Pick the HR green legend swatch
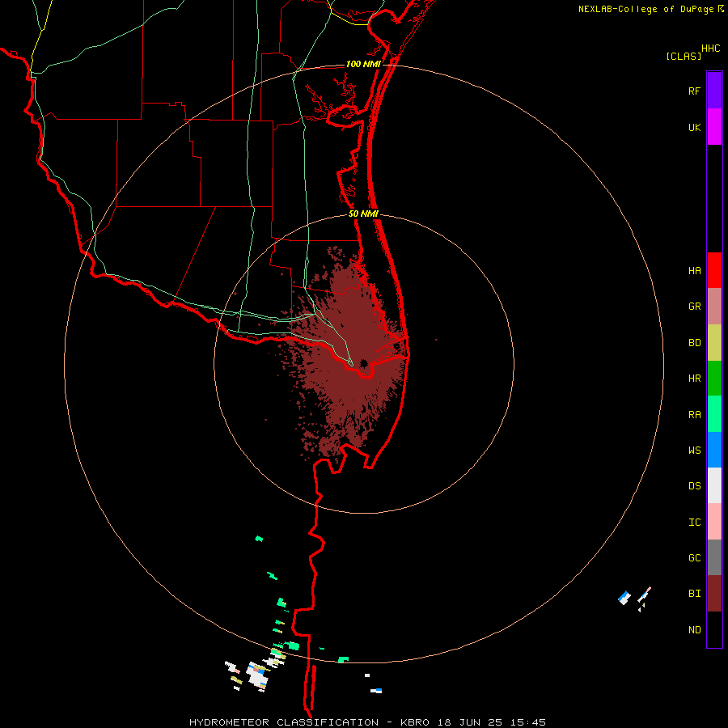The width and height of the screenshot is (728, 728). tap(714, 379)
